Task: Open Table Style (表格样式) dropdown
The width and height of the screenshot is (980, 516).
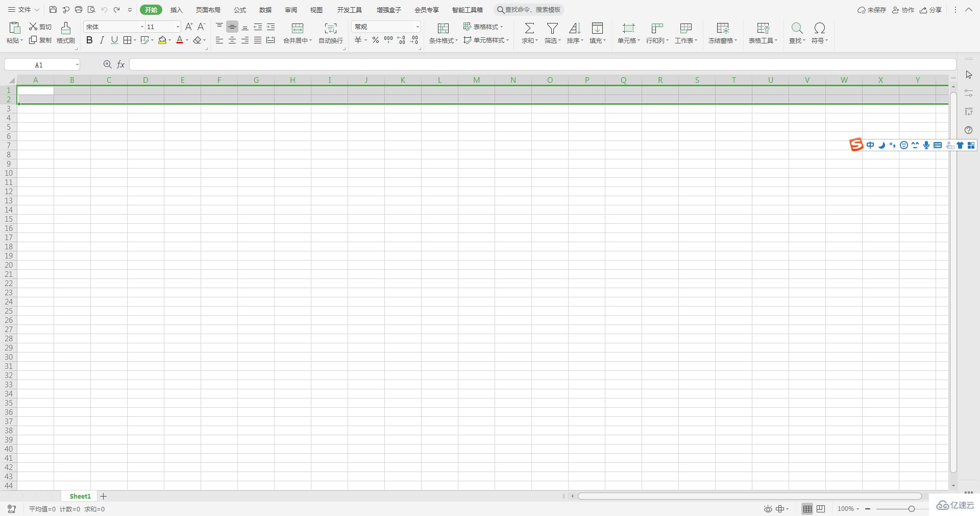Action: click(483, 27)
